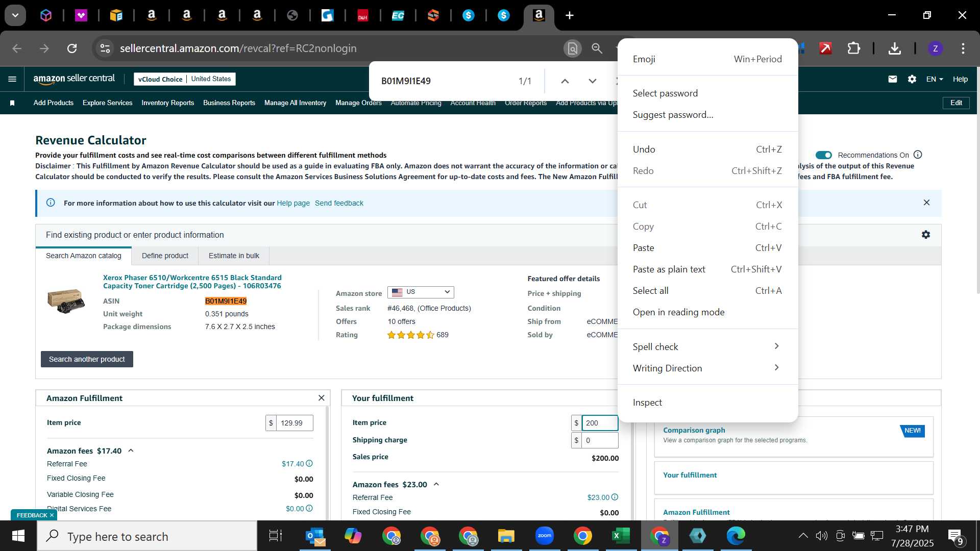Choose Undo from the context menu

point(707,149)
